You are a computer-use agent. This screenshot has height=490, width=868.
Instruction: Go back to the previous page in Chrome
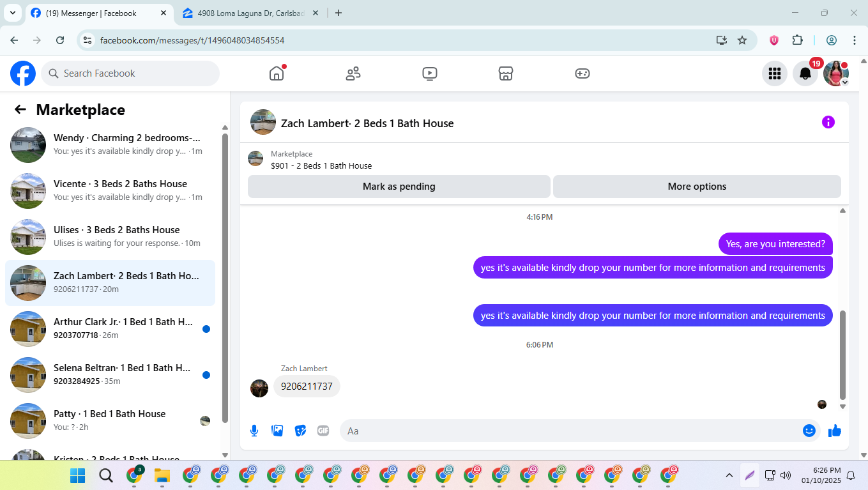click(x=14, y=40)
